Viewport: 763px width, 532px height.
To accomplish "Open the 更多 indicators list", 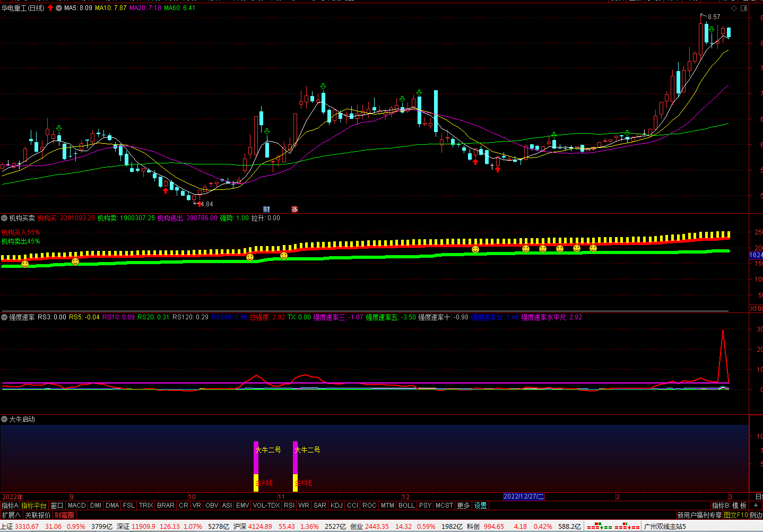I will 464,505.
